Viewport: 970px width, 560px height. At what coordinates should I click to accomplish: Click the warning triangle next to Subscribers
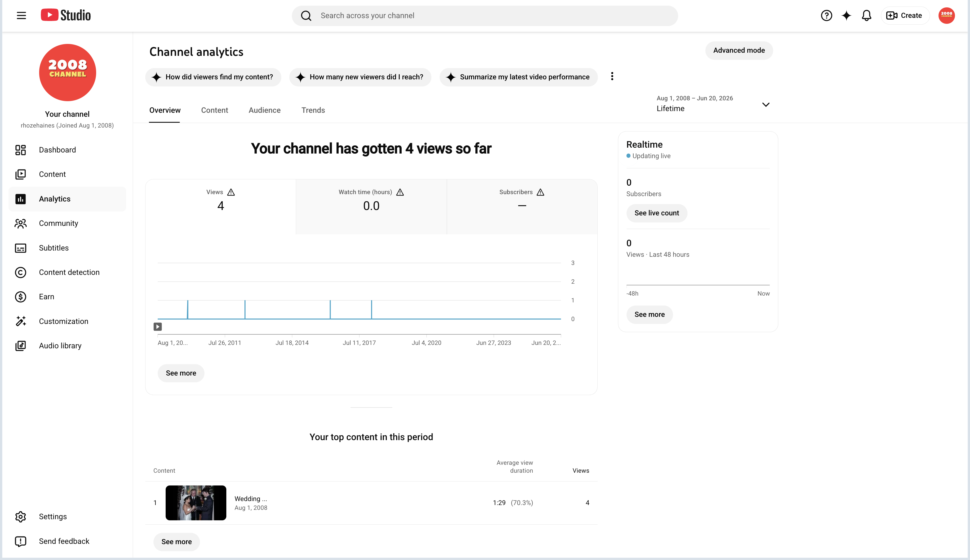click(540, 192)
